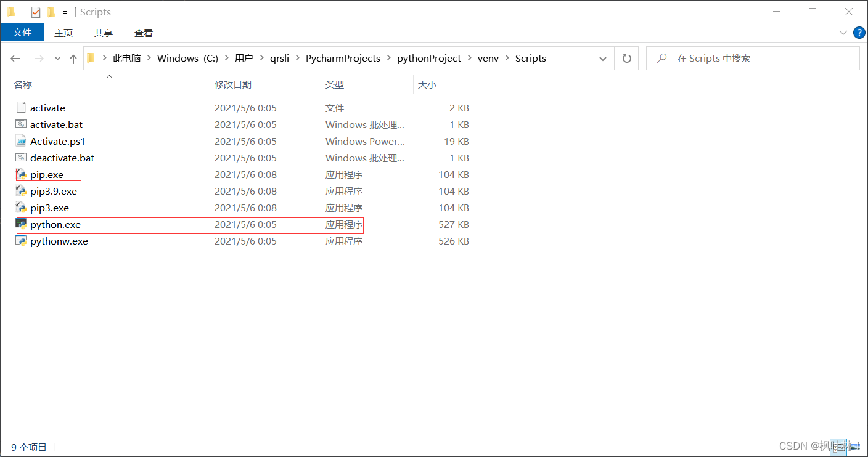Open Customize Quick Access Toolbar dropdown

[65, 12]
